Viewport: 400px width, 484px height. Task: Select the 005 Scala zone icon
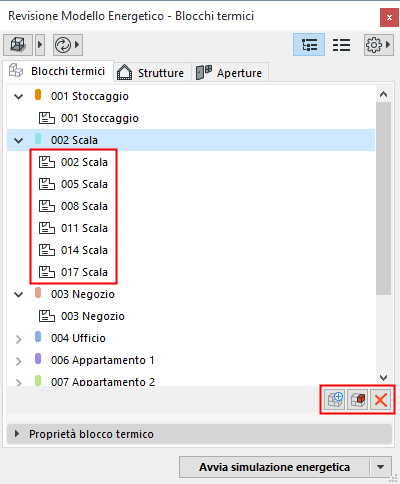click(x=47, y=184)
